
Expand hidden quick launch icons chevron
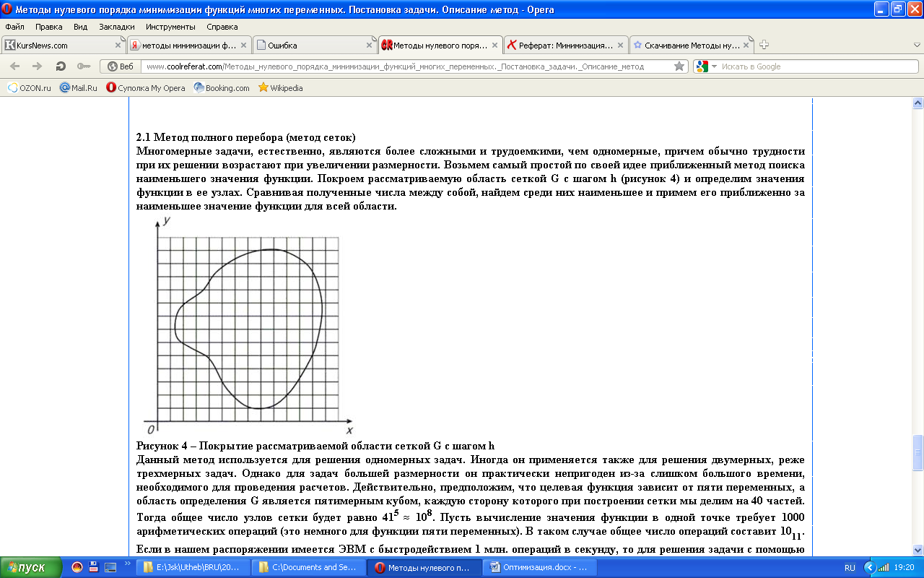pyautogui.click(x=128, y=564)
